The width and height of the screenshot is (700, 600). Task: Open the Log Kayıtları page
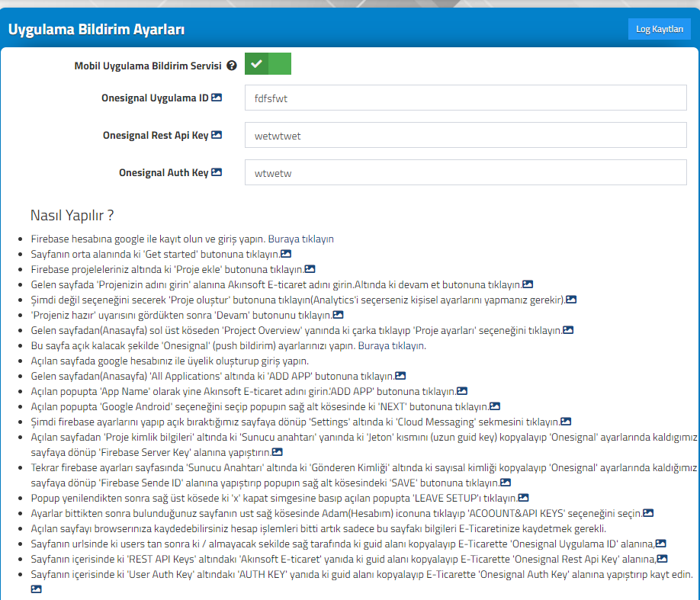coord(659,29)
